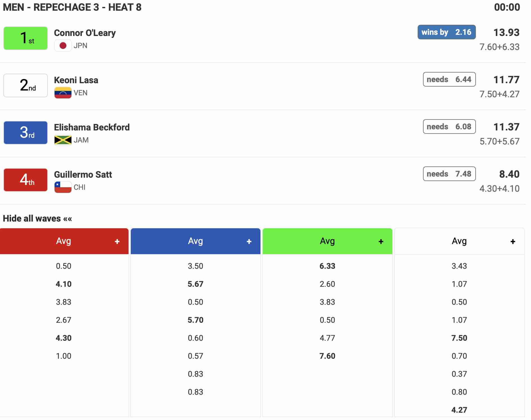Screen dimensions: 531x420
Task: Select Guillermo Satt's name
Action: 83,175
